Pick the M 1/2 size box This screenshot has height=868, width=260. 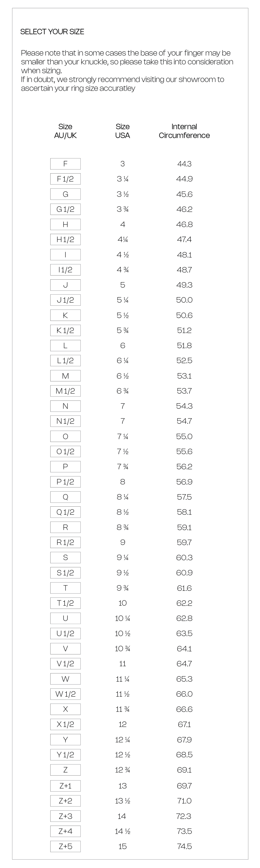[65, 391]
